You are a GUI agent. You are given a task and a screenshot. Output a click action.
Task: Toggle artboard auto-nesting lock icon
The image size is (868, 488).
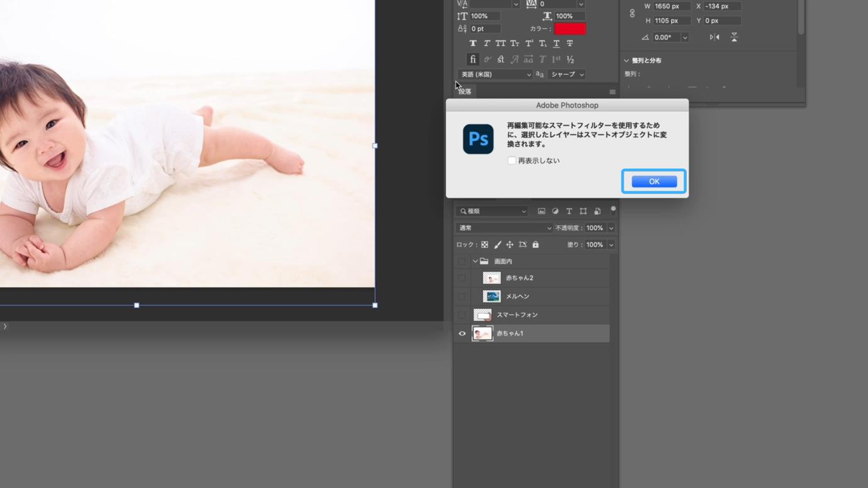click(x=523, y=245)
